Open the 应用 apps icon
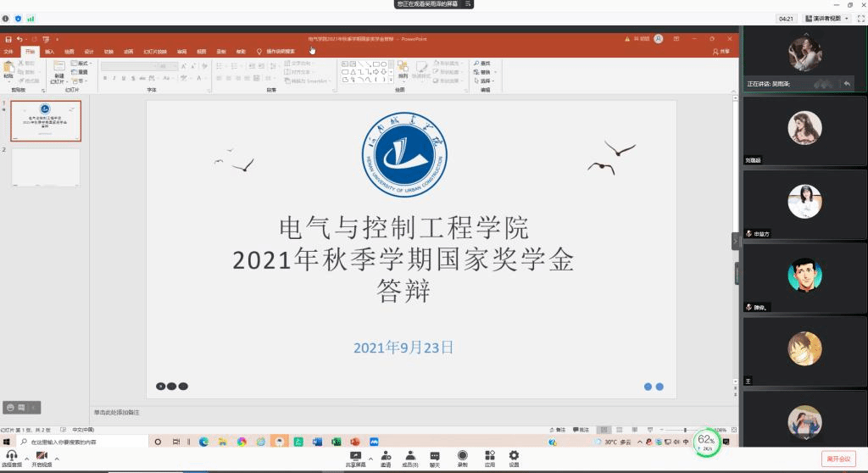Viewport: 868px width, 473px height. (x=489, y=456)
